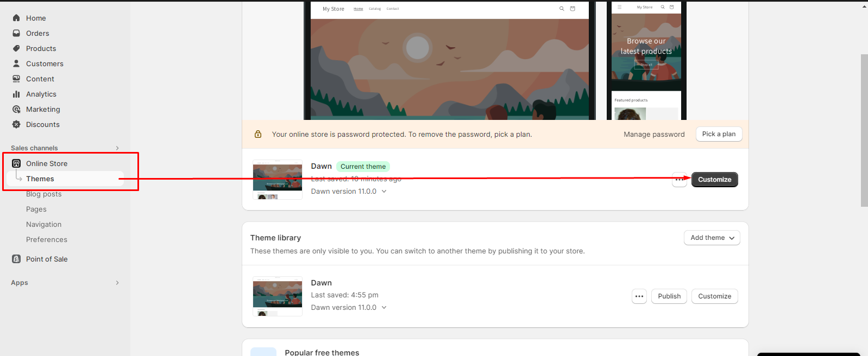Click the Online Store icon
Image resolution: width=868 pixels, height=356 pixels.
point(16,163)
